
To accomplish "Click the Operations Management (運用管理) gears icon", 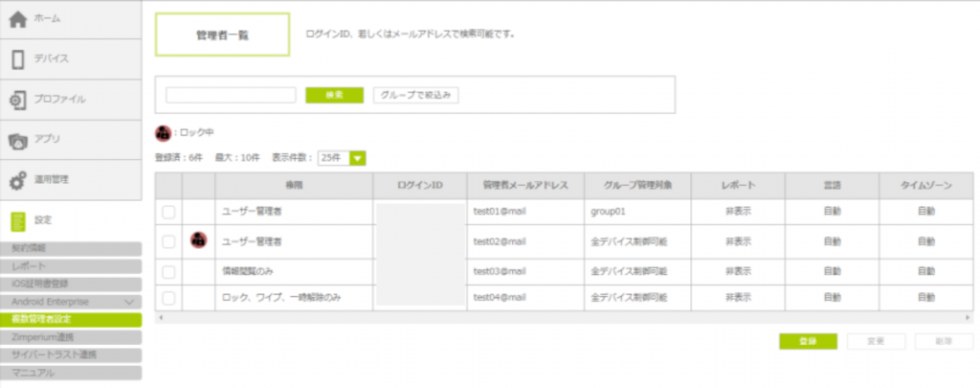I will pos(18,180).
